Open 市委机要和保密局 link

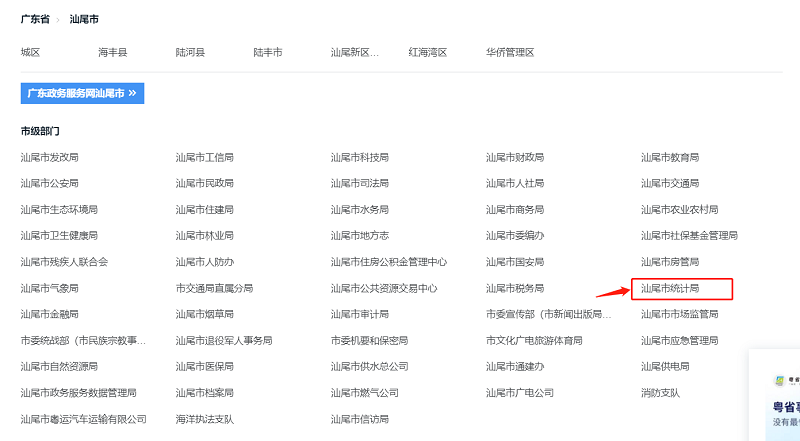click(x=369, y=340)
